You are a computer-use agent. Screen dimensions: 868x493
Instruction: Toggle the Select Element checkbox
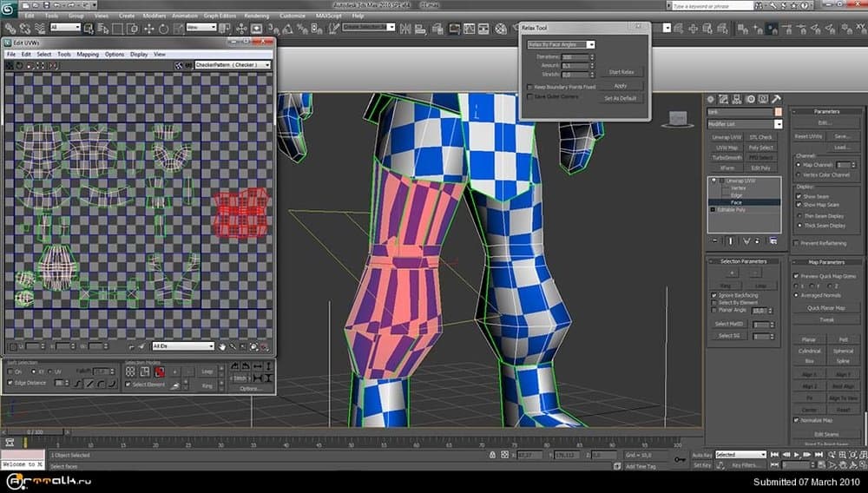point(129,384)
